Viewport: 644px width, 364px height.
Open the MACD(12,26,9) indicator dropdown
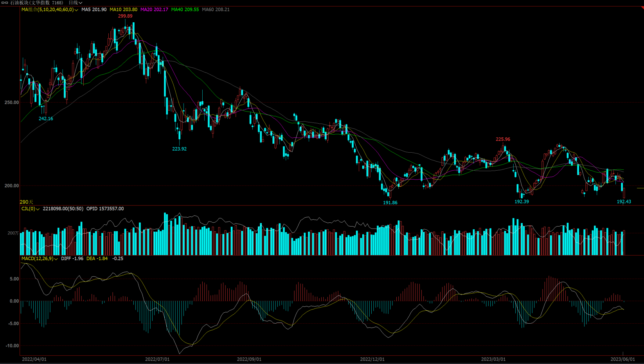coord(40,258)
